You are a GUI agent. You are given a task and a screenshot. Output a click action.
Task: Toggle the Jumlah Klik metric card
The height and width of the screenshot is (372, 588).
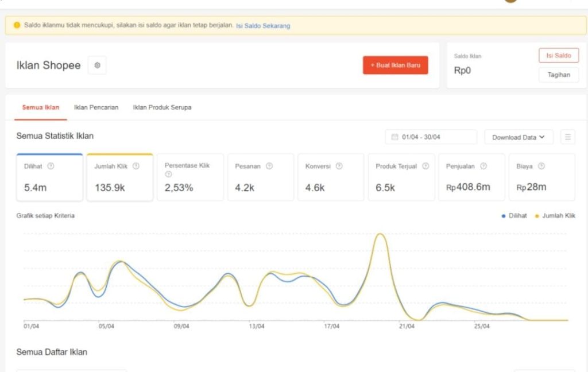119,177
